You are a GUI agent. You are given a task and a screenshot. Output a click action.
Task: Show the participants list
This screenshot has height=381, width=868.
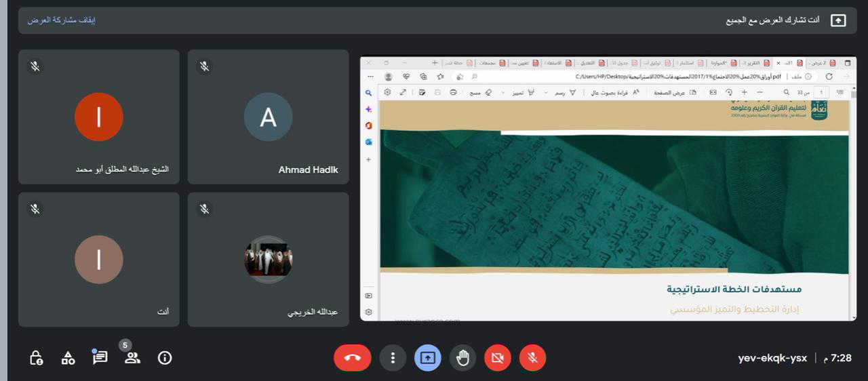[x=132, y=358]
